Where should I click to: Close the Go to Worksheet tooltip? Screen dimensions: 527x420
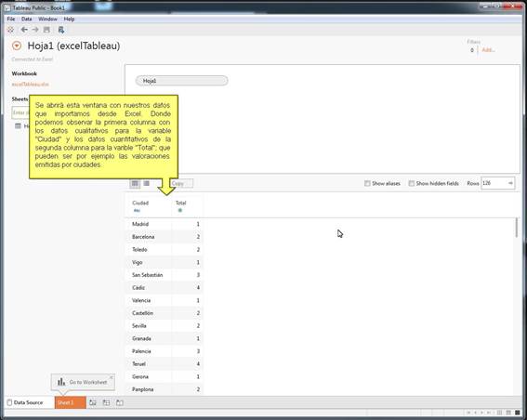pyautogui.click(x=112, y=377)
